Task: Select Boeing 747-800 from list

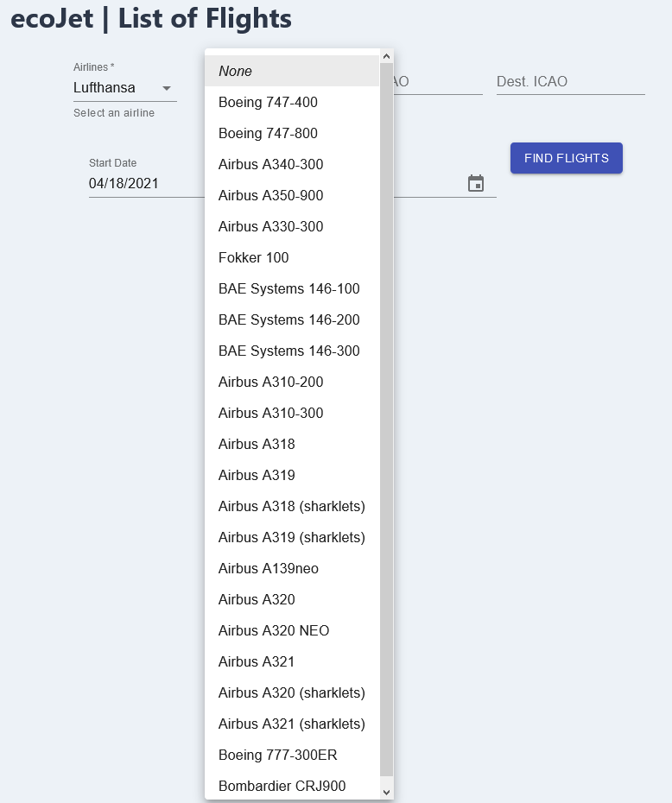Action: [292, 133]
